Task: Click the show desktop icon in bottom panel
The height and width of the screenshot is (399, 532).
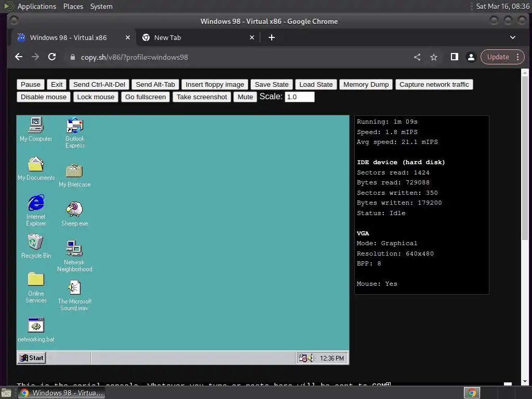Action: click(x=6, y=393)
